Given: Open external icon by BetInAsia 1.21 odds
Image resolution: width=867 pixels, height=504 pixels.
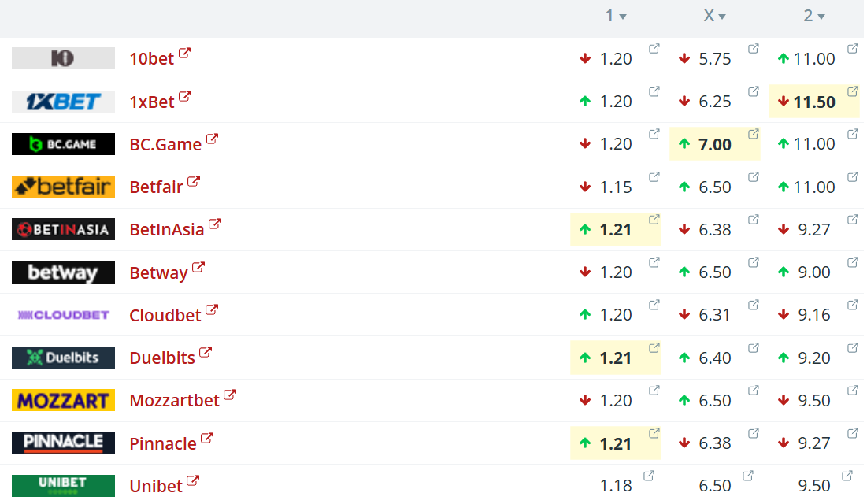Looking at the screenshot, I should point(654,220).
